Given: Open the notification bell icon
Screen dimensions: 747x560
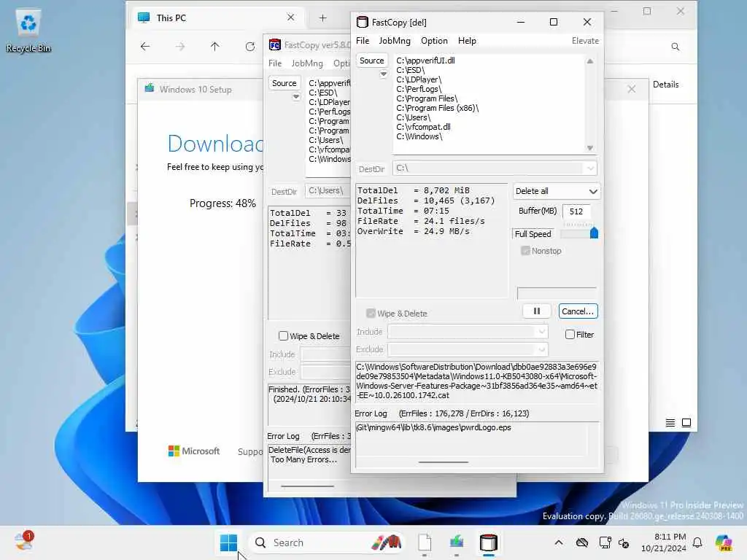Looking at the screenshot, I should pos(697,542).
